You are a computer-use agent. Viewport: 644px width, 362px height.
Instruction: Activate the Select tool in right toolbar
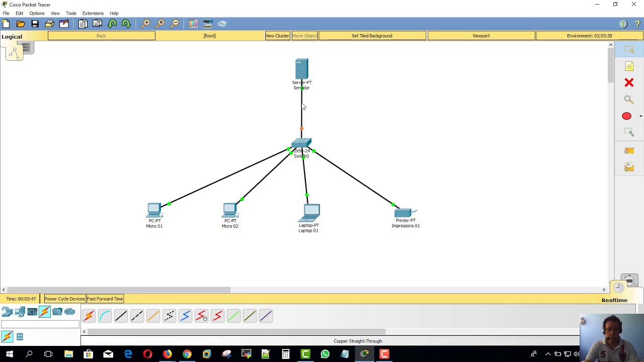tap(629, 49)
